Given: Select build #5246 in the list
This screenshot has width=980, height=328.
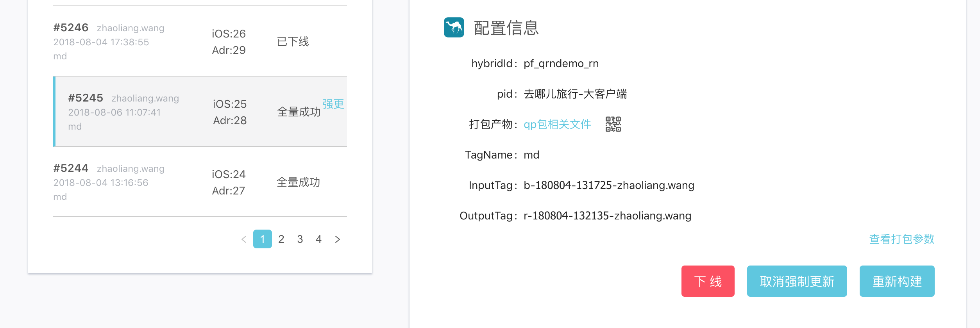Looking at the screenshot, I should (x=200, y=41).
